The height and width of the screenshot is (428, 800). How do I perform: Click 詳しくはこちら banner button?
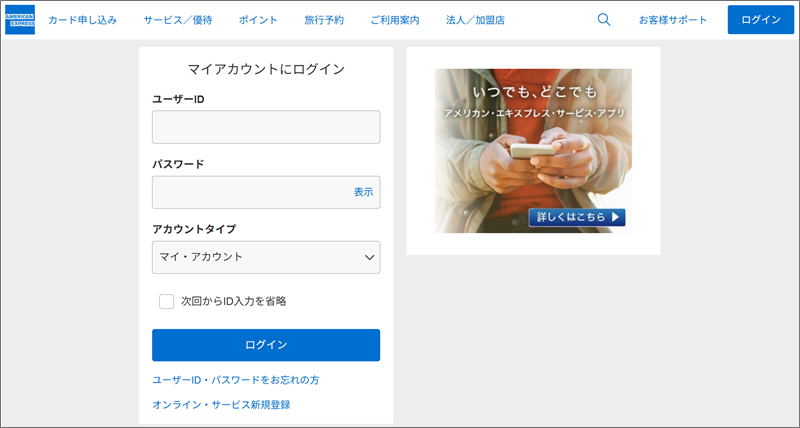(x=577, y=217)
